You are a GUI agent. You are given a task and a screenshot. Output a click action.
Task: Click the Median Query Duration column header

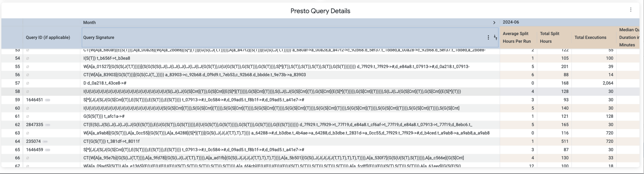tap(629, 37)
